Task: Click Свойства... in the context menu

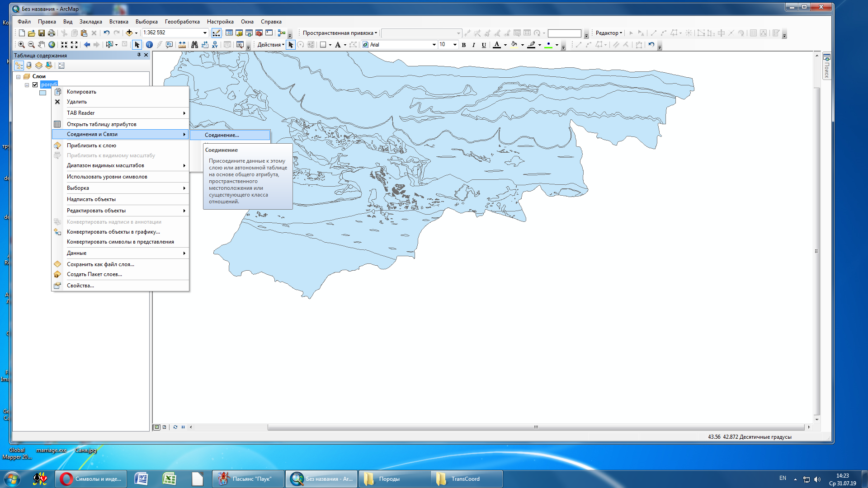Action: click(80, 286)
